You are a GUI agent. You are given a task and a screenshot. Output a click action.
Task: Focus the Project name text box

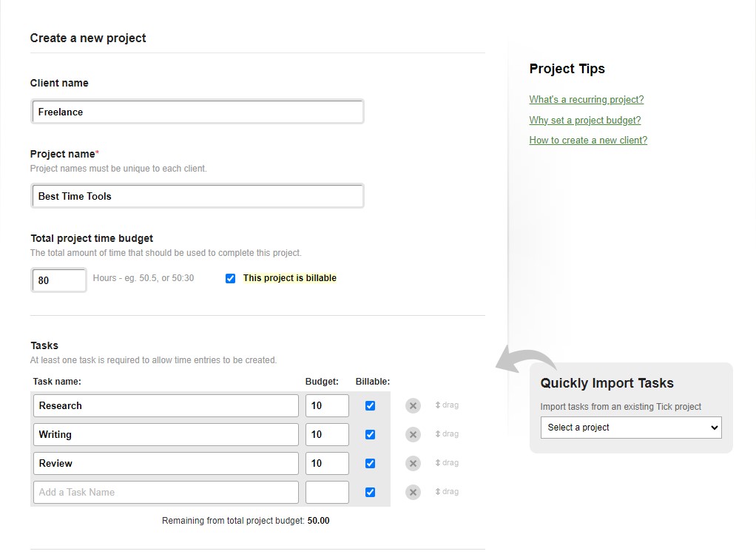click(x=198, y=196)
